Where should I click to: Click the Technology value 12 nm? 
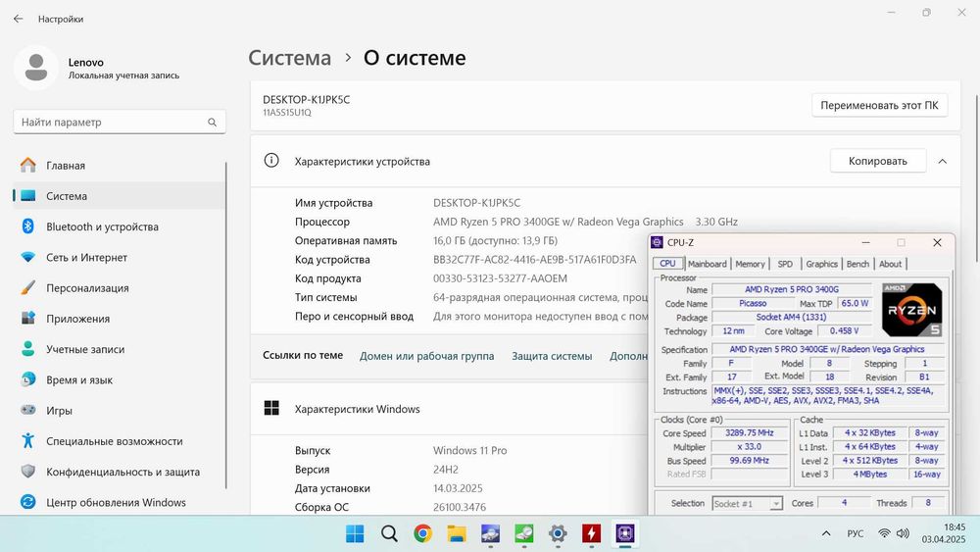733,330
